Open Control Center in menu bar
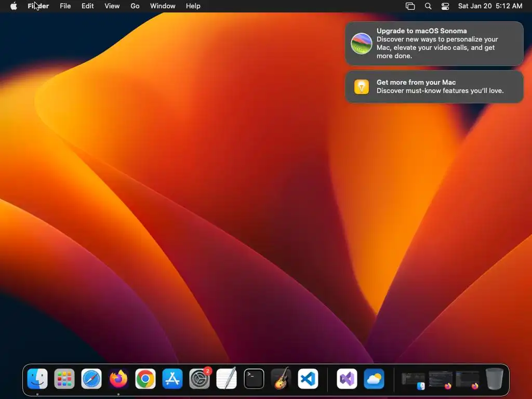Screen dimensions: 532x399 click(445, 6)
